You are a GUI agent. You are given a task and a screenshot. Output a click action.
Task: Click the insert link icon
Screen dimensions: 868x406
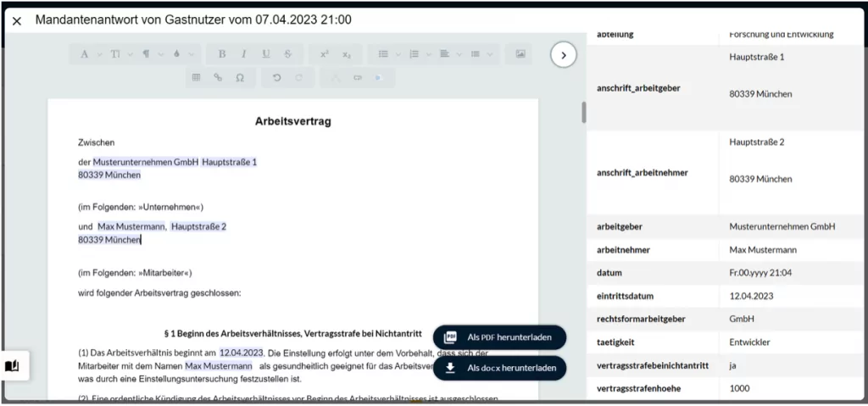point(218,77)
